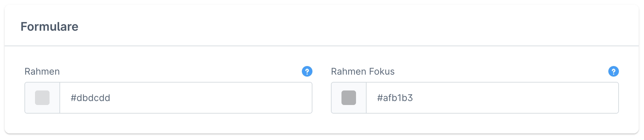Image resolution: width=644 pixels, height=140 pixels.
Task: Pick a new color via light gray swatch
Action: click(x=42, y=98)
